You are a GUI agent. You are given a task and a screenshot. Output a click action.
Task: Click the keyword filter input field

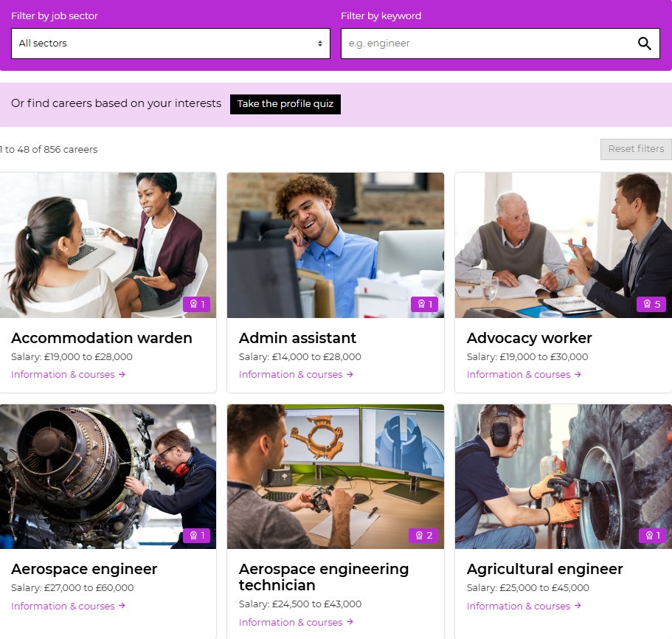point(479,43)
